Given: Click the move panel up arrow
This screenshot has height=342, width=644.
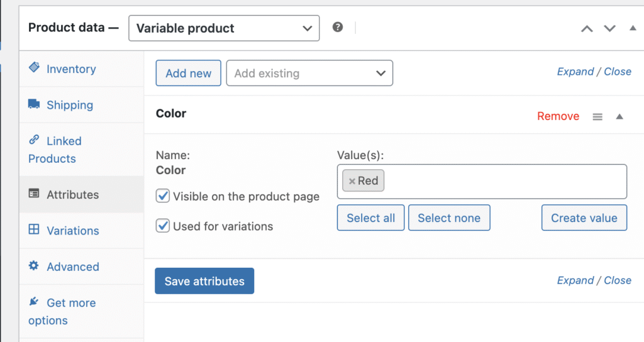Looking at the screenshot, I should pyautogui.click(x=587, y=28).
